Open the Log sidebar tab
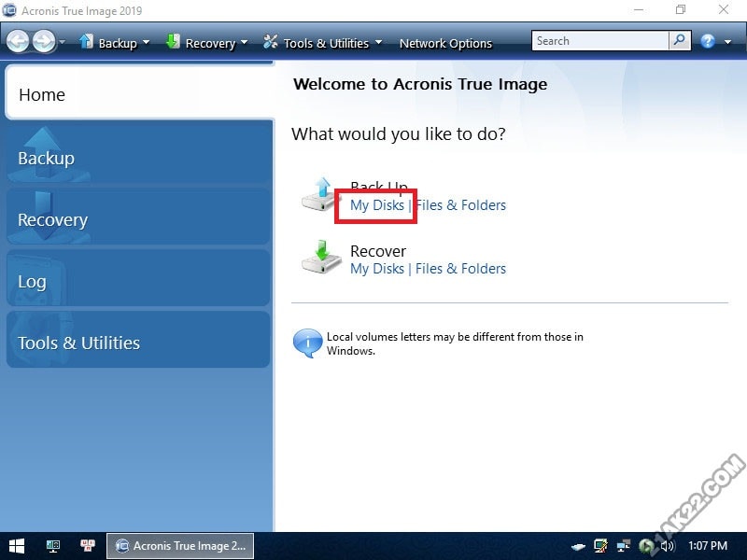Image resolution: width=747 pixels, height=560 pixels. pos(138,278)
